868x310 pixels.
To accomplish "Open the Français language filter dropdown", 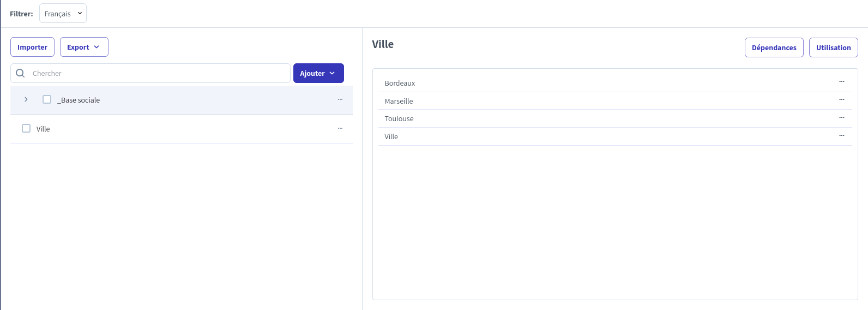I will (x=63, y=14).
